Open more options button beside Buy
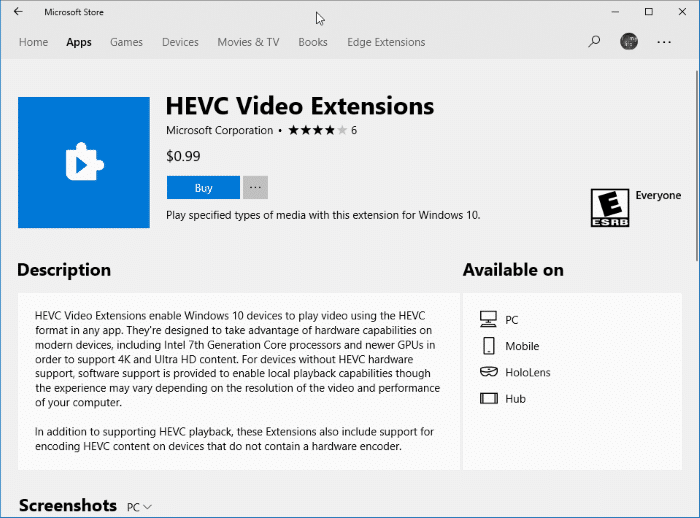This screenshot has width=700, height=518. [255, 188]
